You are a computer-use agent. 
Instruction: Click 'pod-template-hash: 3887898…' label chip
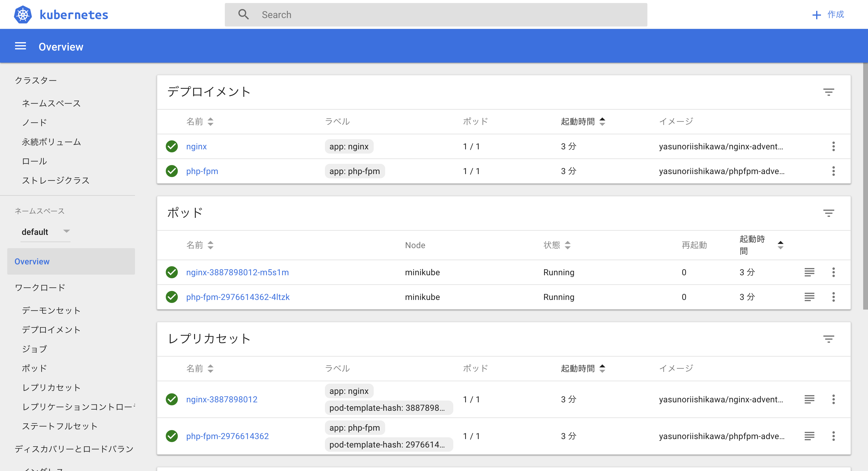point(389,407)
